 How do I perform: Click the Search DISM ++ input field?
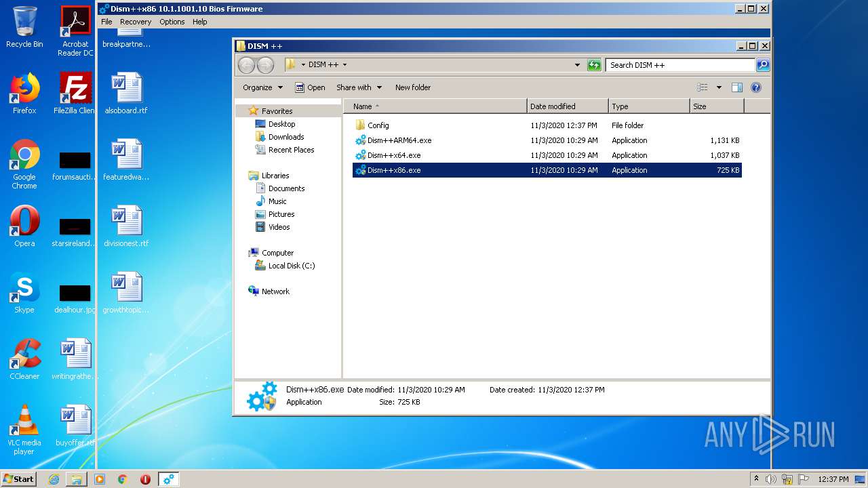pos(680,65)
